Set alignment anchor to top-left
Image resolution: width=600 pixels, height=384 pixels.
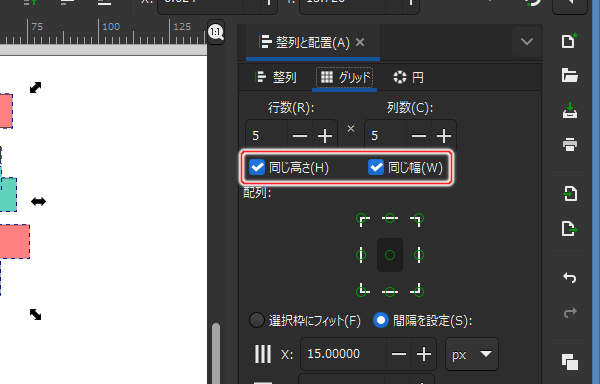[362, 220]
